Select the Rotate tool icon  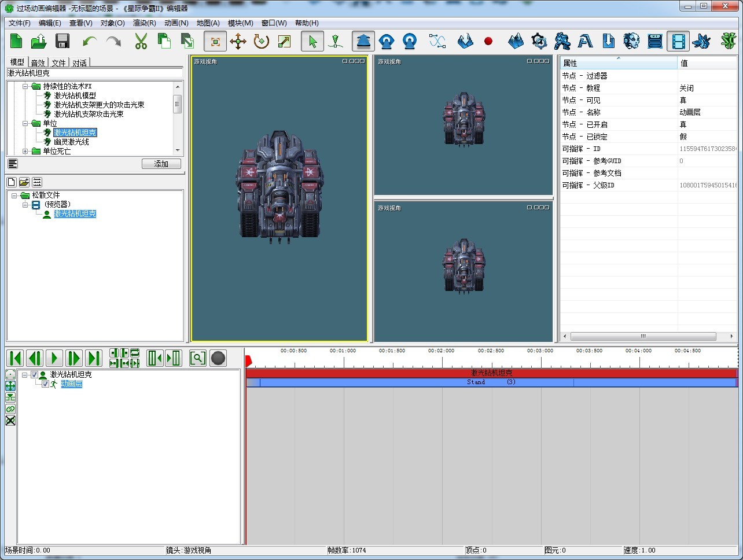(261, 41)
